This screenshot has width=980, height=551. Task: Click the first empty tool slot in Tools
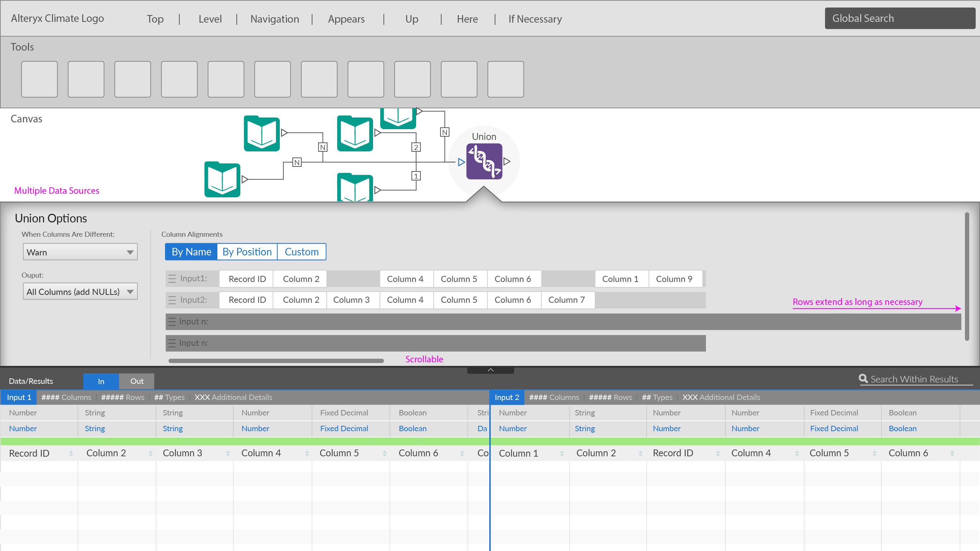(x=39, y=79)
